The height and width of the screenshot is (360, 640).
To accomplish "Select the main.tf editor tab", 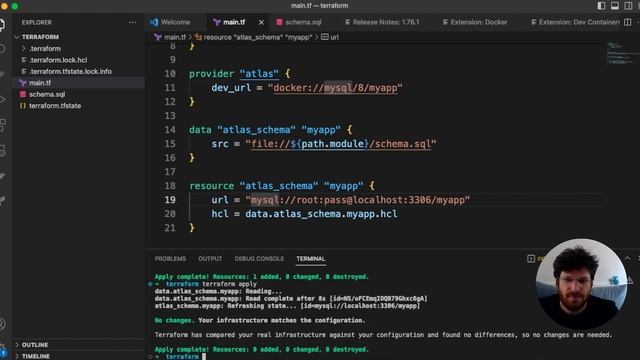I will (x=234, y=22).
